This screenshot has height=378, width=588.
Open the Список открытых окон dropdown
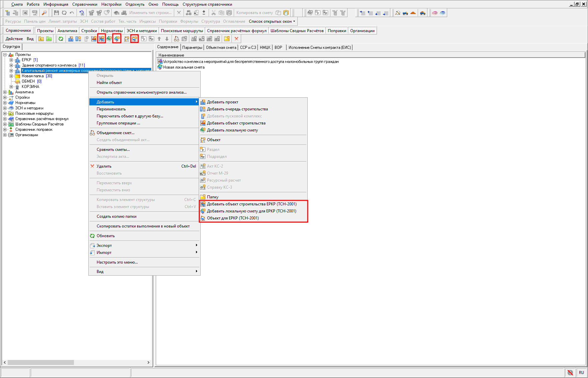coord(272,21)
